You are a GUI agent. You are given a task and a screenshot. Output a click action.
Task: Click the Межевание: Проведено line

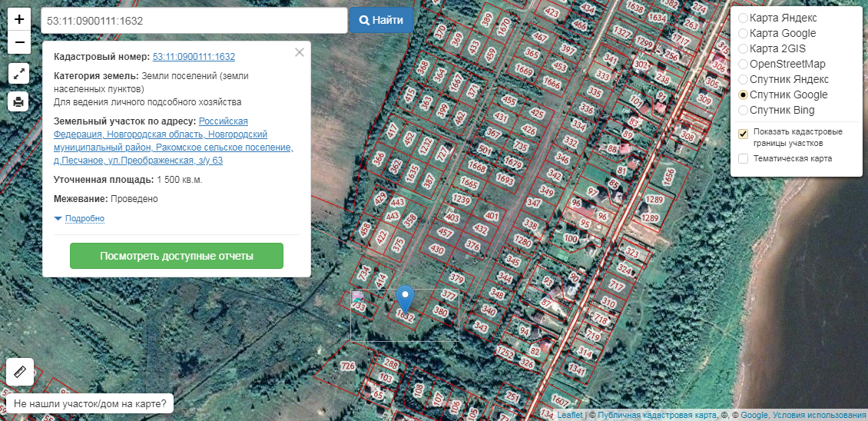pos(106,199)
